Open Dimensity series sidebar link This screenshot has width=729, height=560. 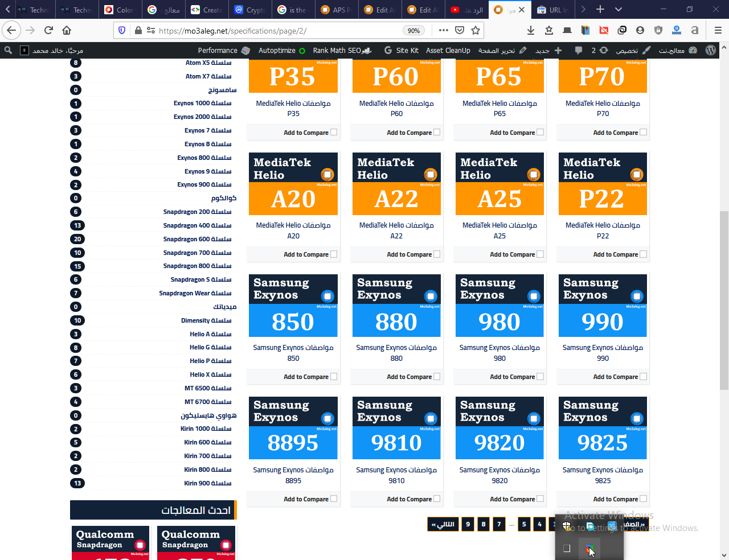[206, 320]
